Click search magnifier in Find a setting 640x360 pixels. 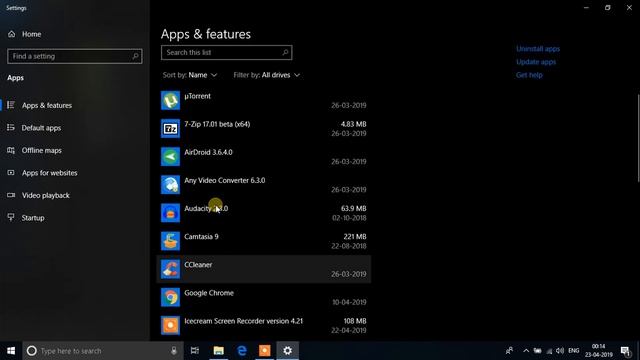[x=136, y=56]
